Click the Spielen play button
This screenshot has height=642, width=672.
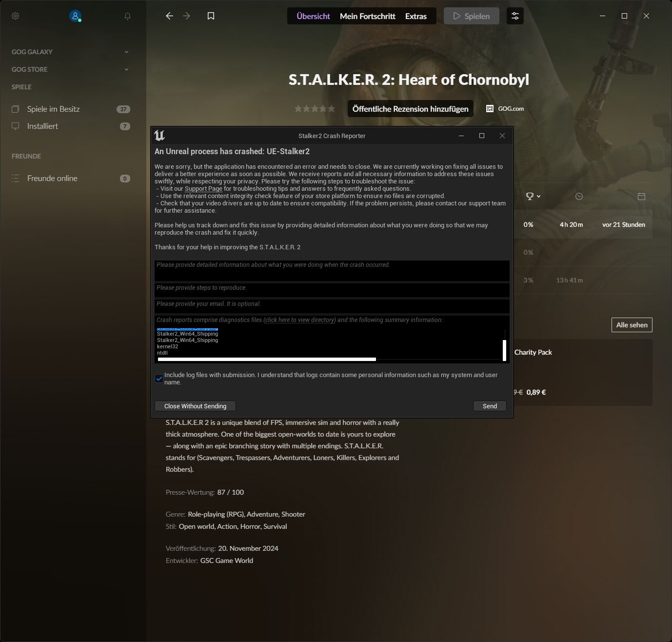click(471, 16)
